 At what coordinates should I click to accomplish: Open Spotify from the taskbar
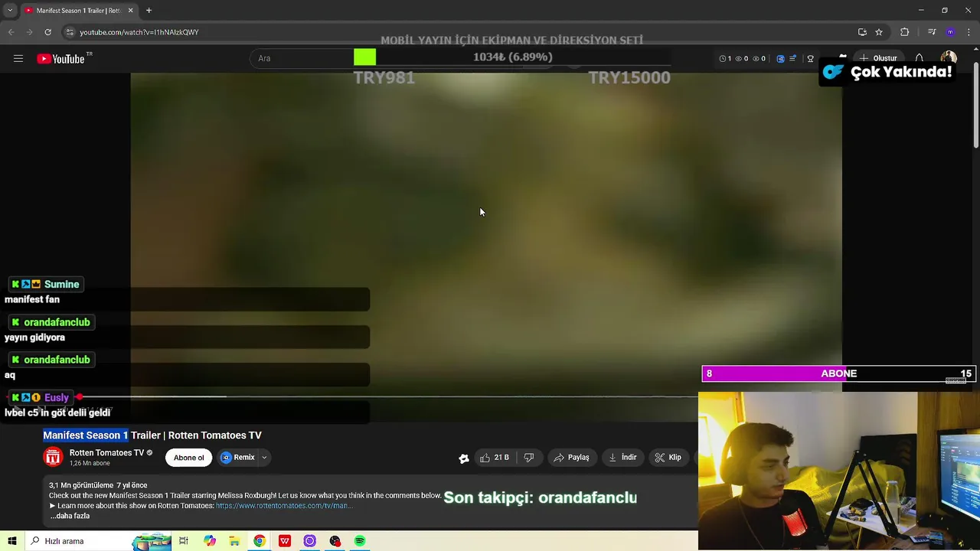(360, 541)
